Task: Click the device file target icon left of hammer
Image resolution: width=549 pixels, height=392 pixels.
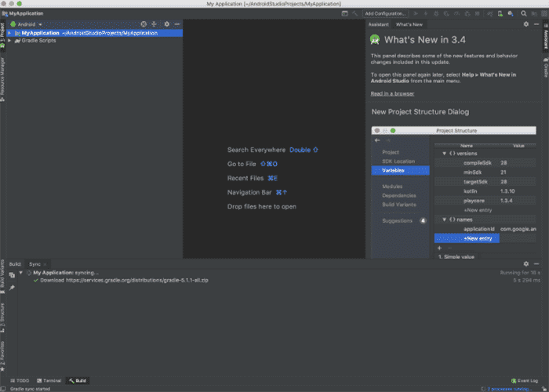Action: coord(345,13)
